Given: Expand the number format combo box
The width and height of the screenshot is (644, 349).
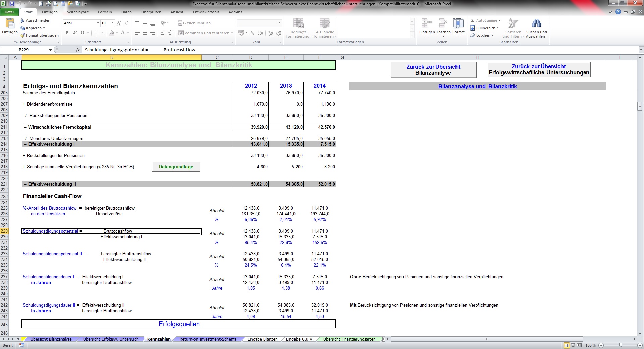Looking at the screenshot, I should (x=279, y=23).
